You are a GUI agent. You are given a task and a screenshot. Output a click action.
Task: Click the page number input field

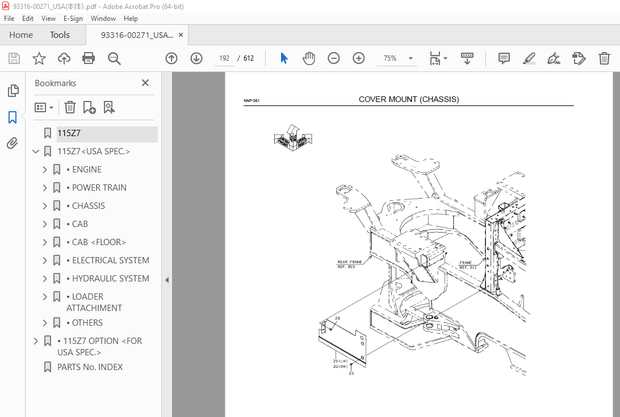(x=224, y=59)
